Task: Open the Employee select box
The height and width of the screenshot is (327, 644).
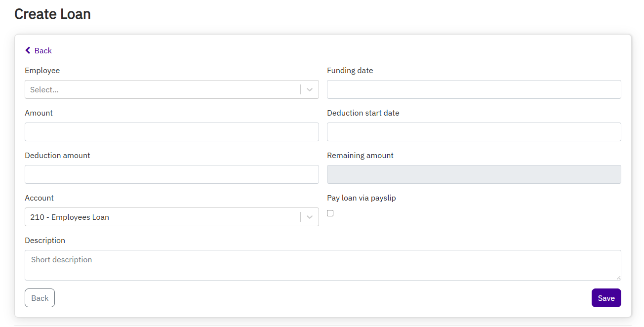Action: tap(162, 89)
